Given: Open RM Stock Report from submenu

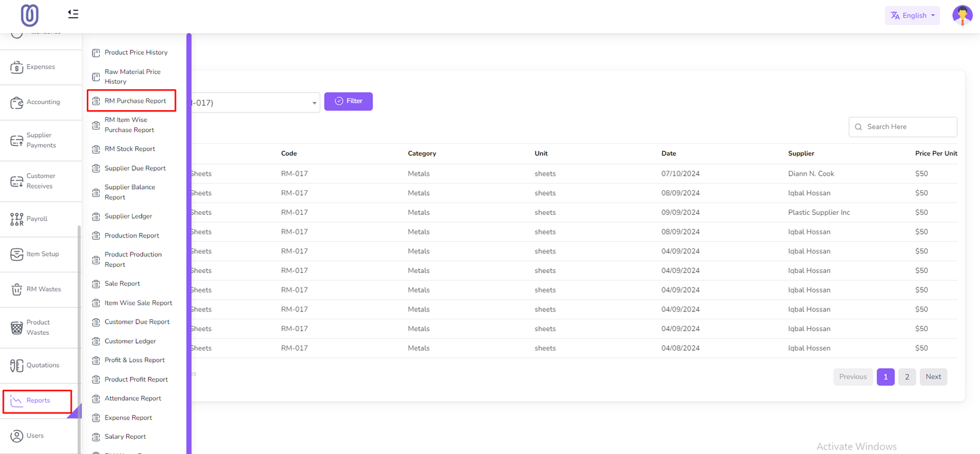Looking at the screenshot, I should click(129, 149).
